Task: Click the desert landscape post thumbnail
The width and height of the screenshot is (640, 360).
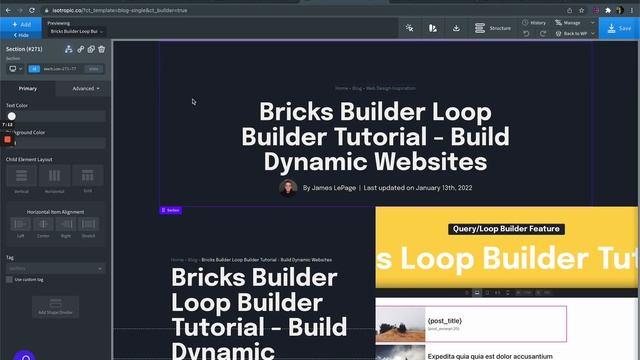Action: pos(400,324)
